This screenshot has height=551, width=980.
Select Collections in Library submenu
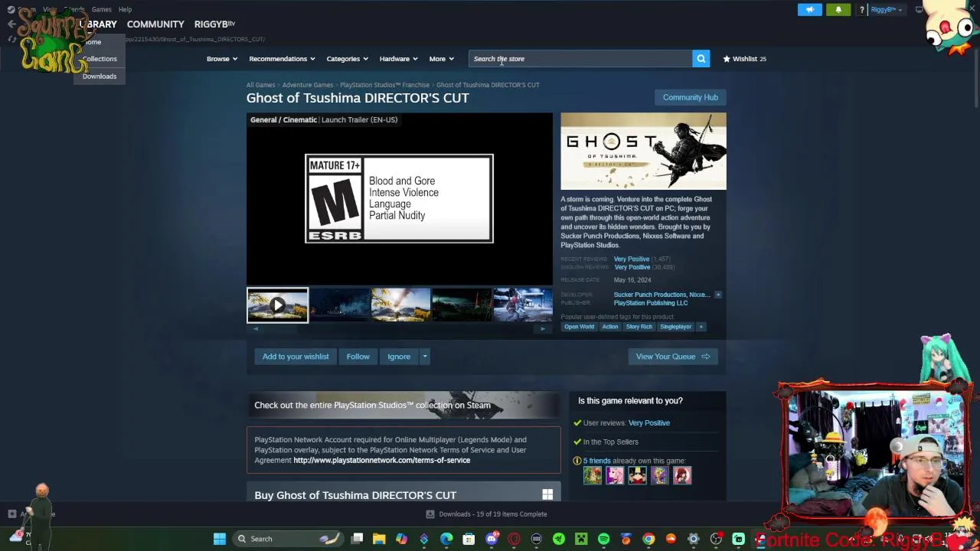pos(100,59)
